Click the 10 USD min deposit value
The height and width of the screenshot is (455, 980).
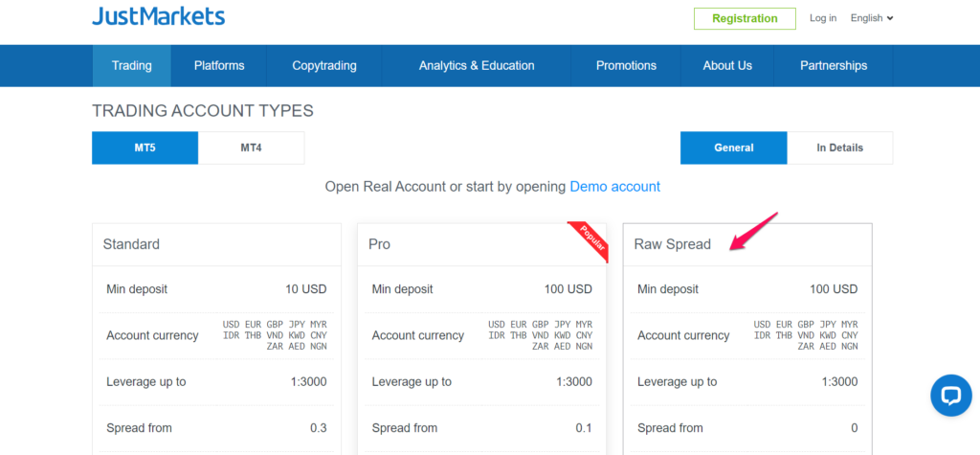(305, 289)
